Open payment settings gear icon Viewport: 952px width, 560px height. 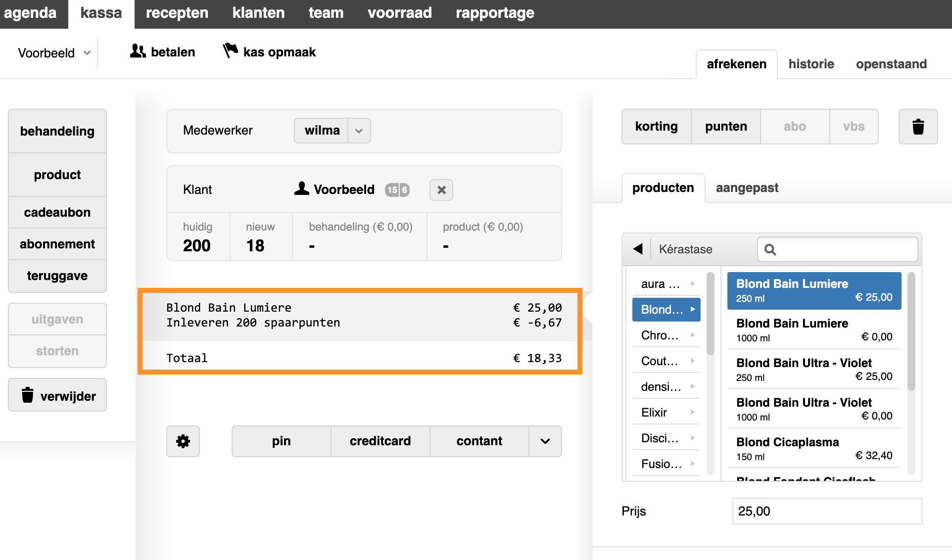183,441
